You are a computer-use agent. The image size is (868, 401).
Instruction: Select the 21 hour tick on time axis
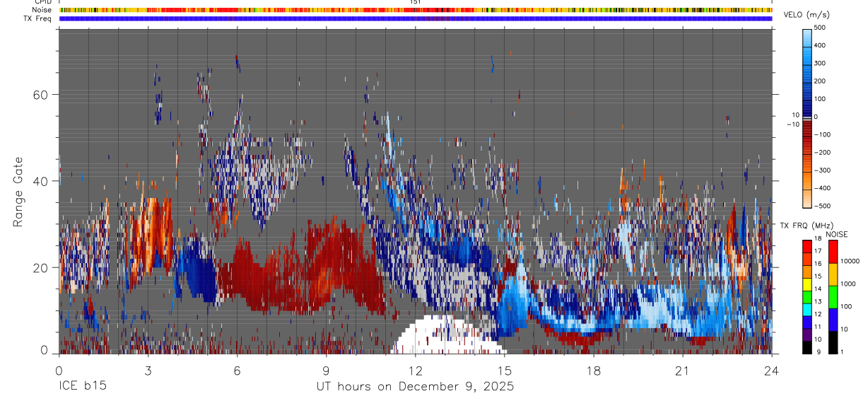click(683, 371)
